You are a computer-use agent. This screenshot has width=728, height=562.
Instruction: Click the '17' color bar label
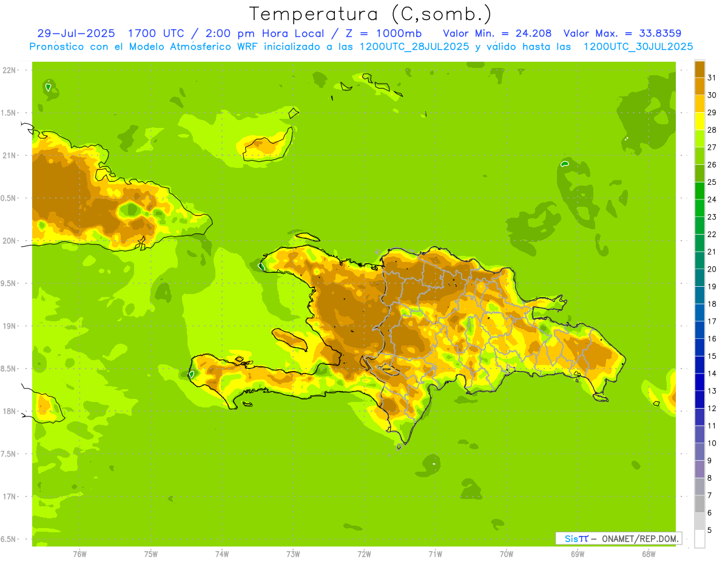712,321
